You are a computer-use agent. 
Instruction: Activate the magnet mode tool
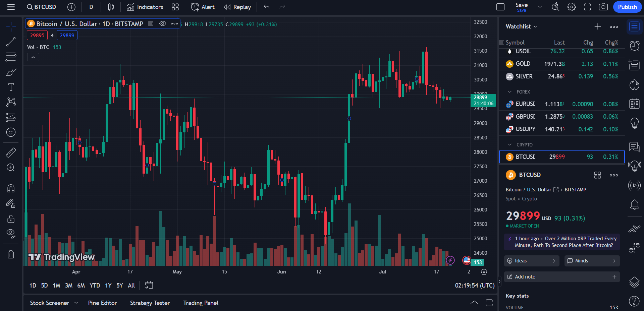point(11,188)
